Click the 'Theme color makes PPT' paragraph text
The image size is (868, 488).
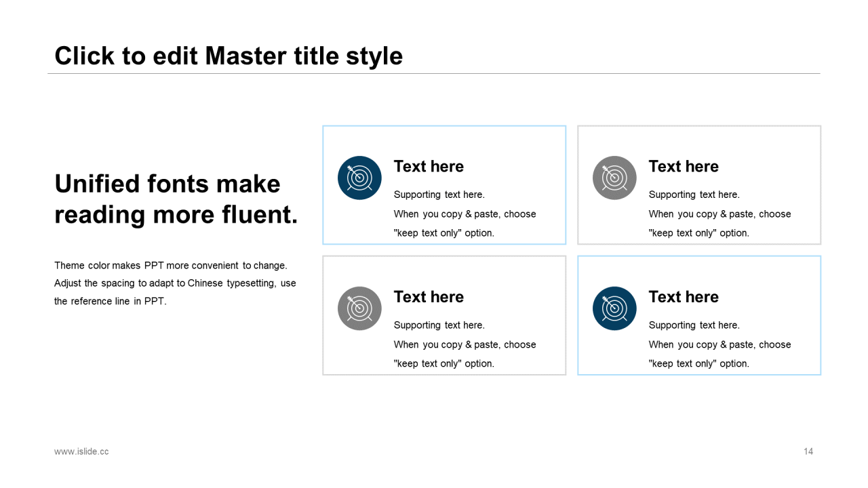(x=175, y=283)
